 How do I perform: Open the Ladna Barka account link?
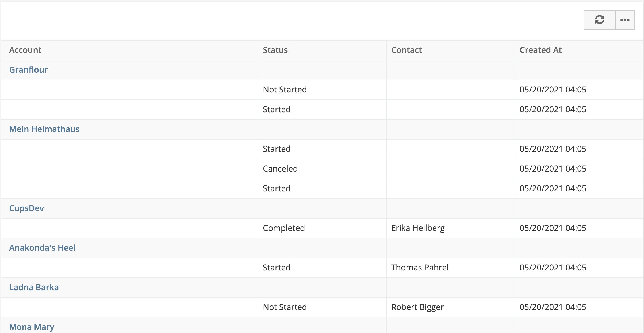pos(34,287)
